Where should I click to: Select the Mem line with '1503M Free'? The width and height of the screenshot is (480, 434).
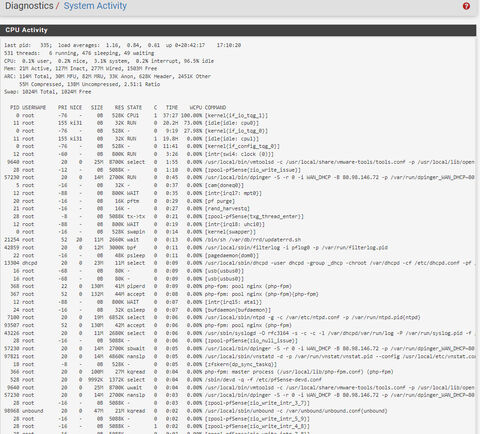click(x=80, y=68)
